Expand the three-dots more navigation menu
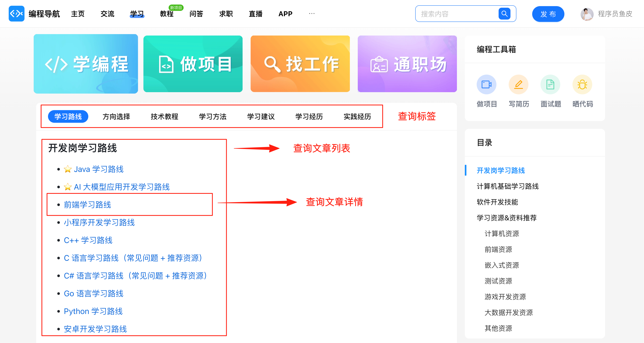The width and height of the screenshot is (644, 343). pyautogui.click(x=312, y=13)
